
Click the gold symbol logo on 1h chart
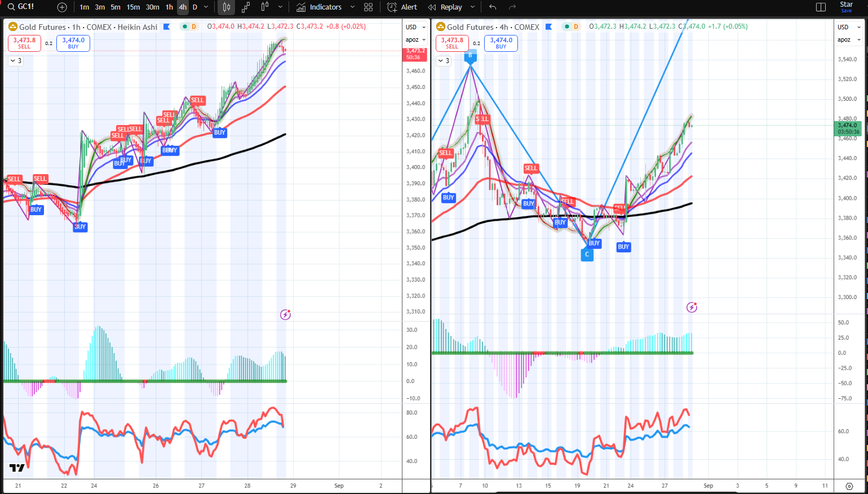[12, 26]
